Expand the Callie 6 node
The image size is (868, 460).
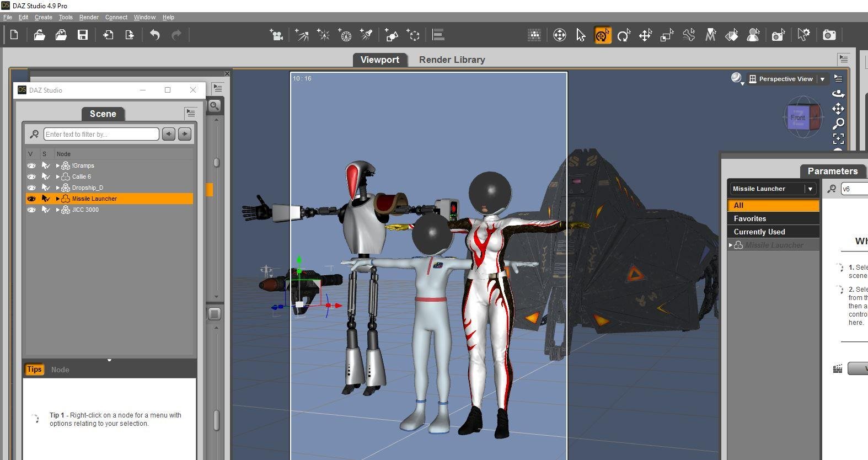click(x=57, y=176)
